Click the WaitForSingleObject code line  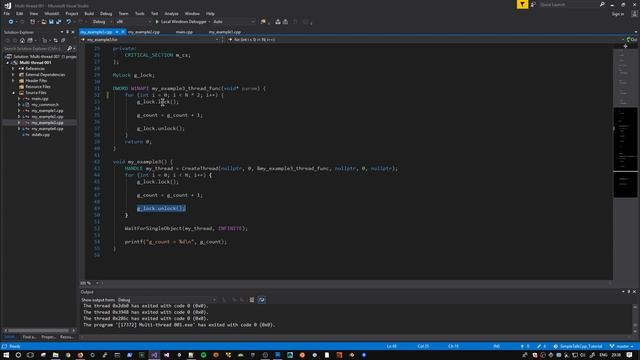click(x=186, y=229)
